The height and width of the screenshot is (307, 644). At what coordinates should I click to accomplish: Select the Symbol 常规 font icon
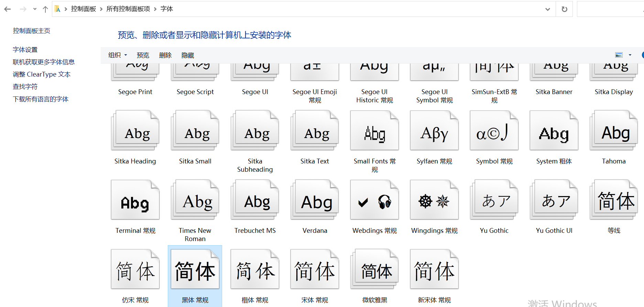pos(494,130)
